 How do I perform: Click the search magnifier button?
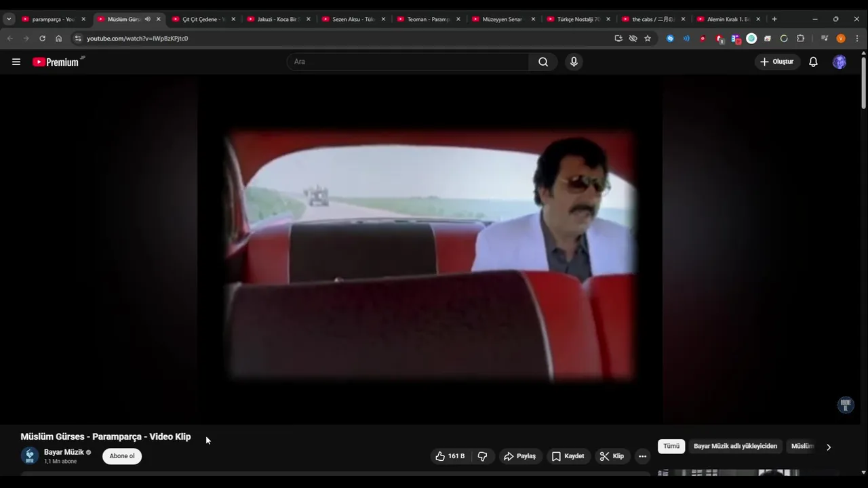click(x=543, y=62)
